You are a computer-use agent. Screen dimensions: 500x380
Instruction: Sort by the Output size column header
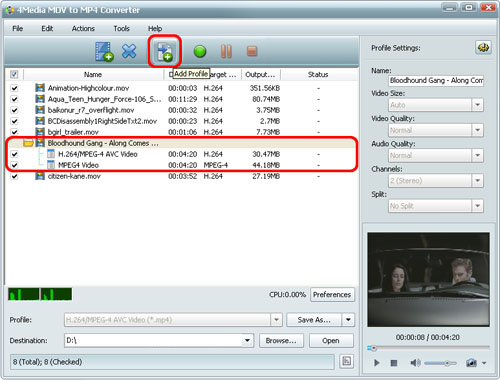260,74
